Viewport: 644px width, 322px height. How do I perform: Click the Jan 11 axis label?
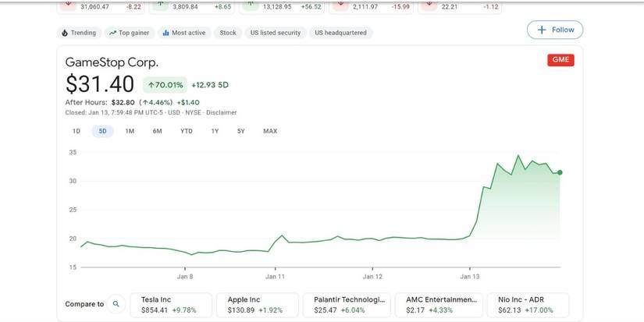275,277
